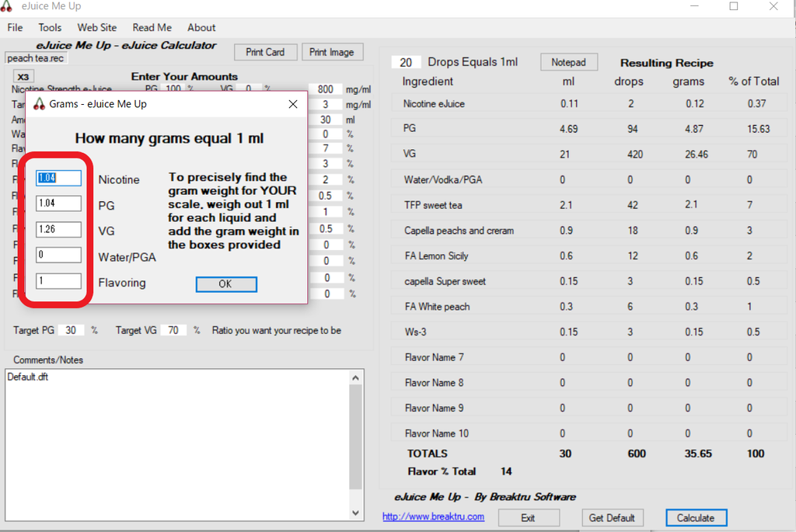
Task: Select the Flavoring grams input field
Action: tap(58, 281)
